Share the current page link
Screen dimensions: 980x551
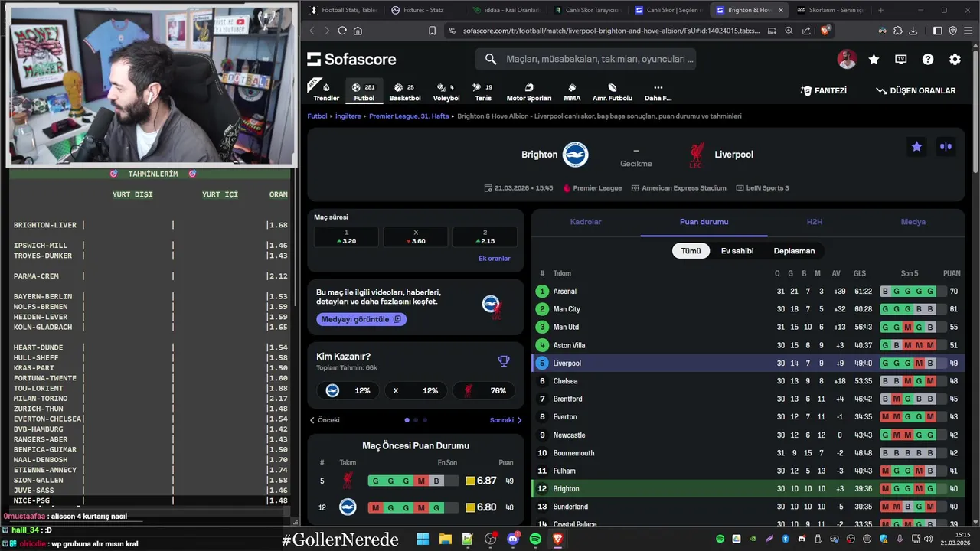[806, 31]
